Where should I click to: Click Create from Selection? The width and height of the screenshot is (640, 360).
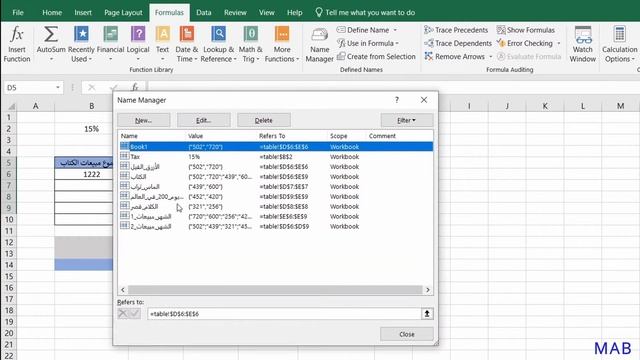[376, 56]
